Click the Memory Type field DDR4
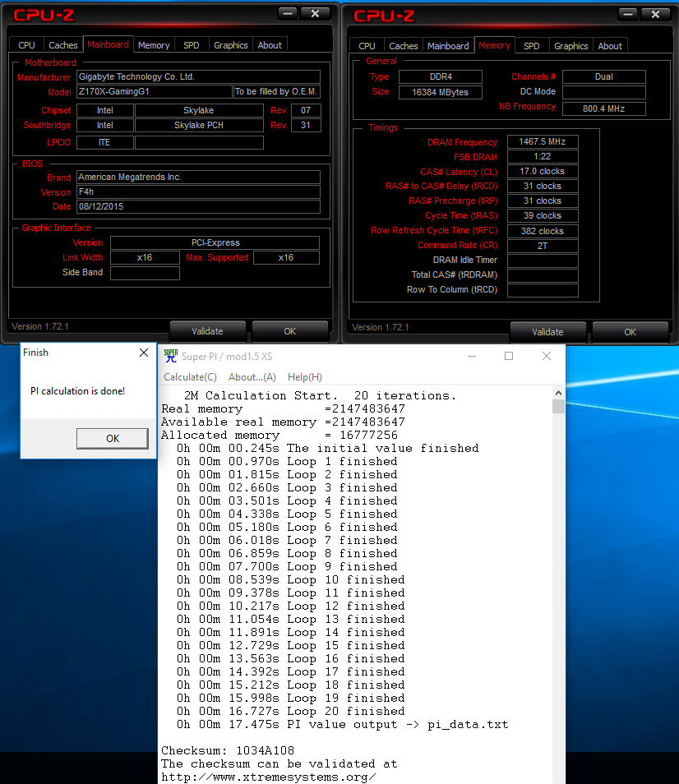The height and width of the screenshot is (784, 679). 441,76
